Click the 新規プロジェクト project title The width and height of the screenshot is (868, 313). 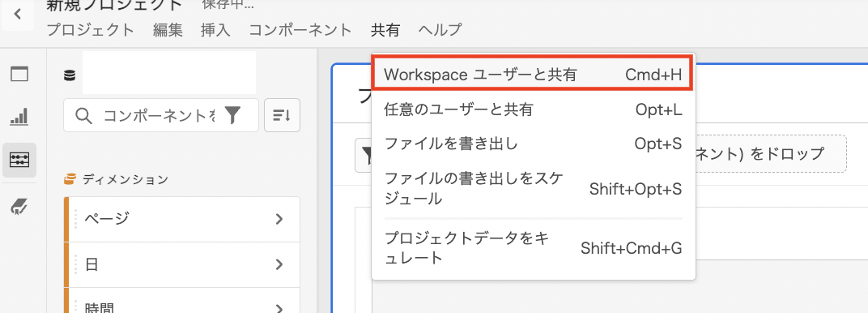[115, 5]
